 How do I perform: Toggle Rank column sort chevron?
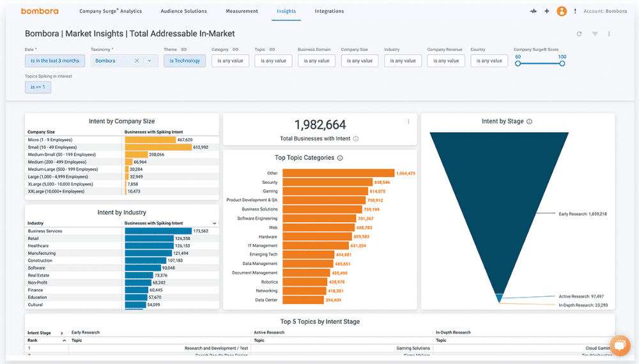click(x=65, y=340)
